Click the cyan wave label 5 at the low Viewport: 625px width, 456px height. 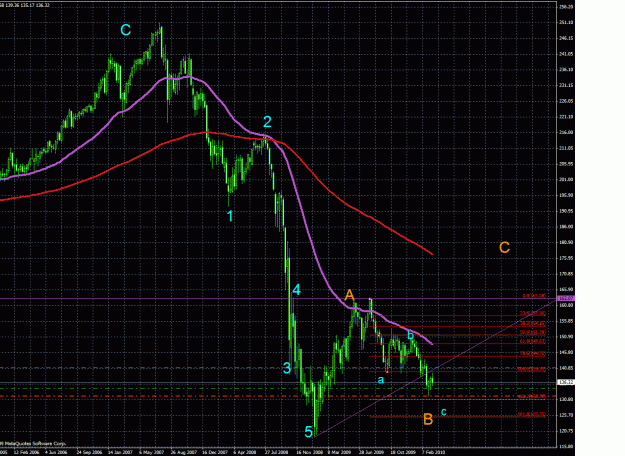(x=309, y=432)
